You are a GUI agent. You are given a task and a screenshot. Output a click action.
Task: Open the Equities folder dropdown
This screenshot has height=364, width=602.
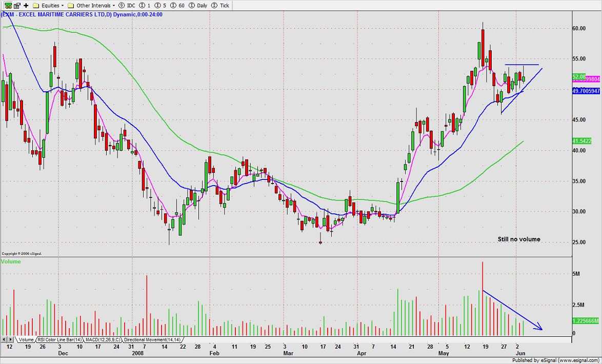[52, 5]
